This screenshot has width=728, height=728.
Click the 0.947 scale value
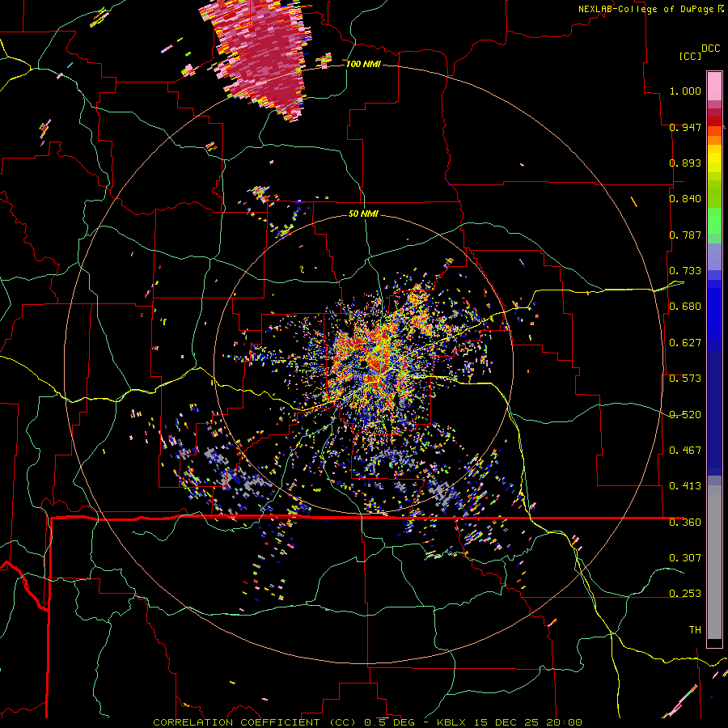(685, 127)
